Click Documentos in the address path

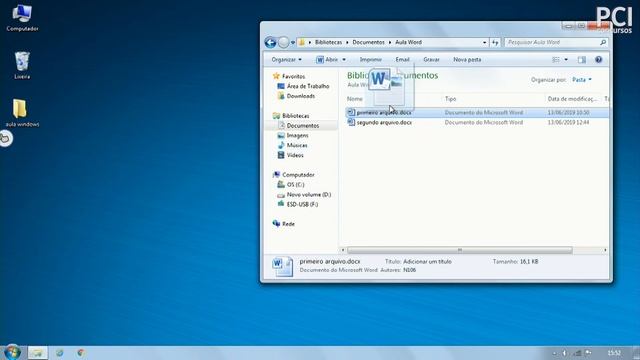click(368, 42)
